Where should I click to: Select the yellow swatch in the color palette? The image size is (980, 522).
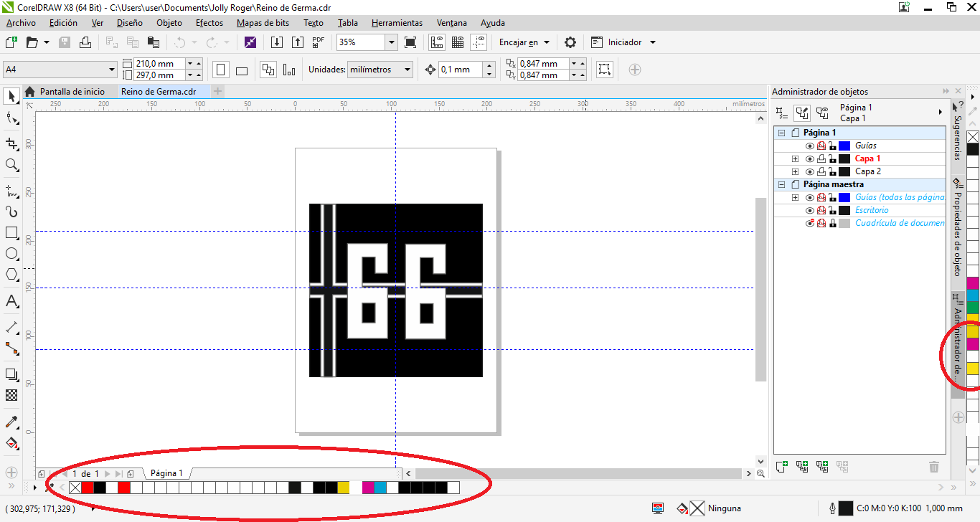click(x=343, y=488)
